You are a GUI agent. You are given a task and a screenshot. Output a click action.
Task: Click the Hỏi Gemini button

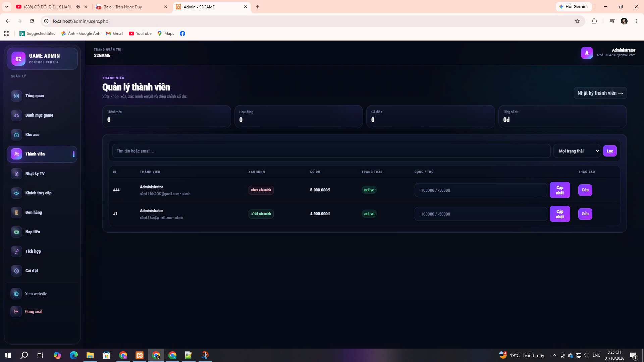click(573, 7)
